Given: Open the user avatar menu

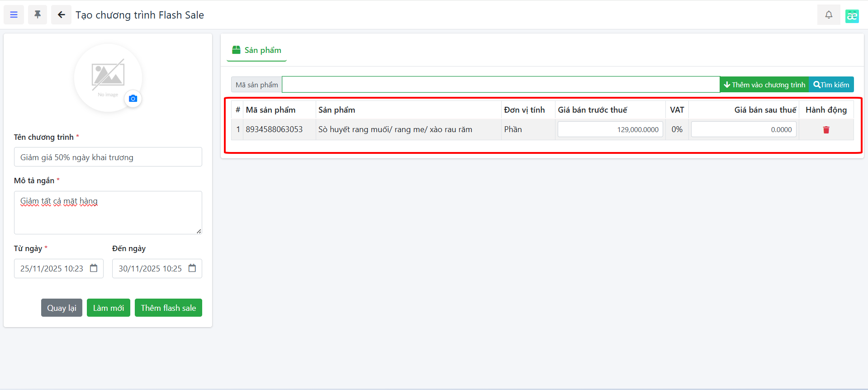Looking at the screenshot, I should click(852, 16).
